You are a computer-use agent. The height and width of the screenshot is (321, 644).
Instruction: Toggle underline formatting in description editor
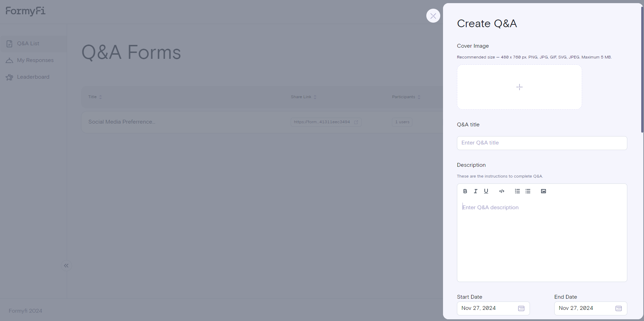tap(486, 191)
